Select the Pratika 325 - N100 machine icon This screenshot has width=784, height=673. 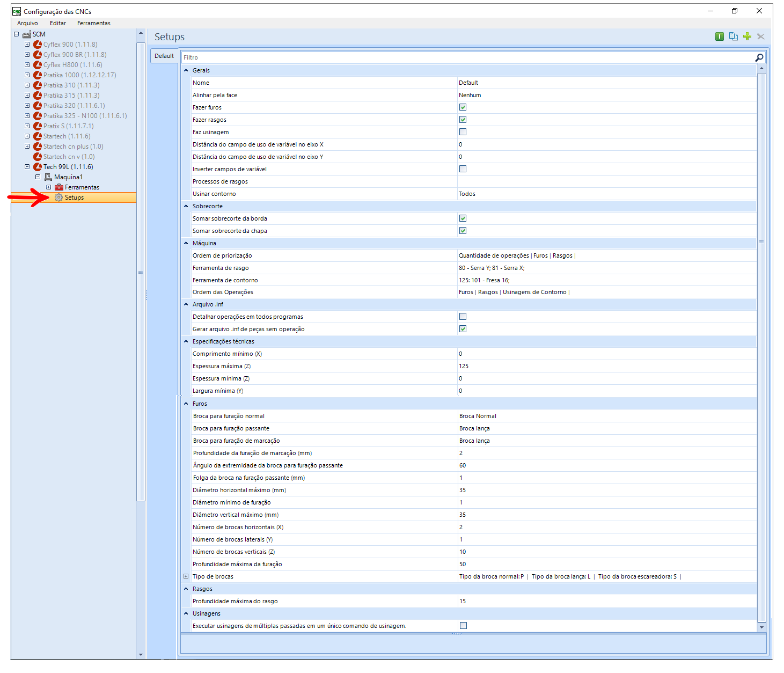point(38,116)
